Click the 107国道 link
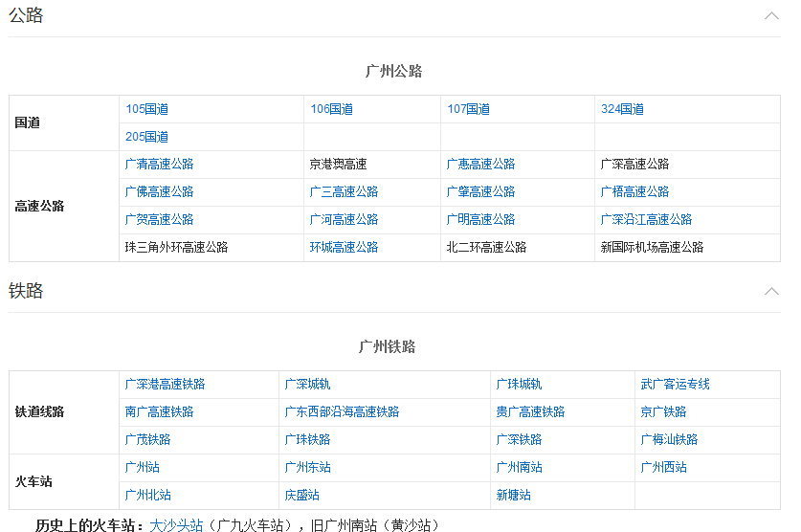This screenshot has width=801, height=532. point(468,109)
